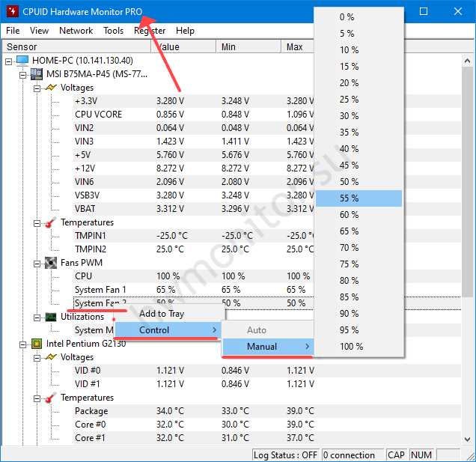Collapse the Intel Pentium Voltages group

tap(37, 358)
